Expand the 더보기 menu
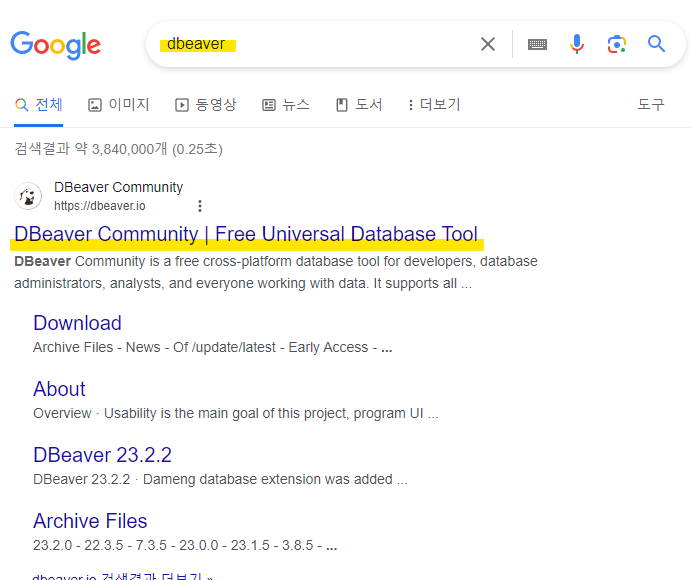Image resolution: width=691 pixels, height=580 pixels. 434,105
